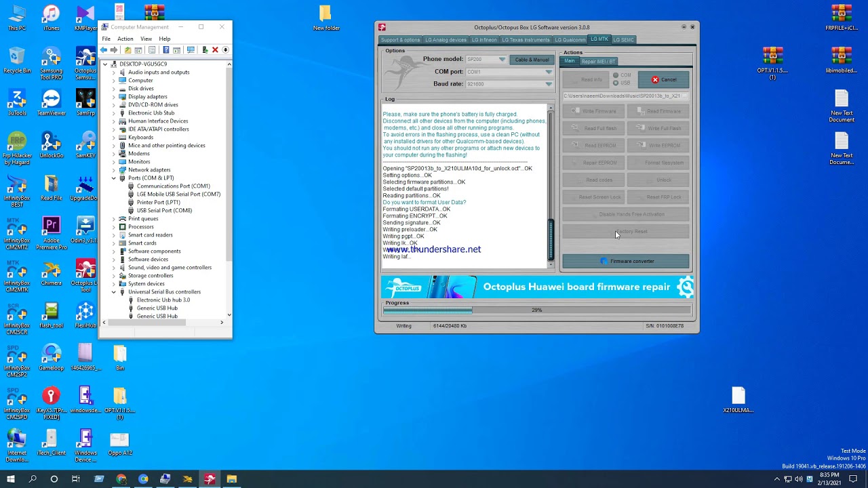Screen dimensions: 868x488
Task: Open Recycle Bin on desktop
Action: click(x=17, y=60)
